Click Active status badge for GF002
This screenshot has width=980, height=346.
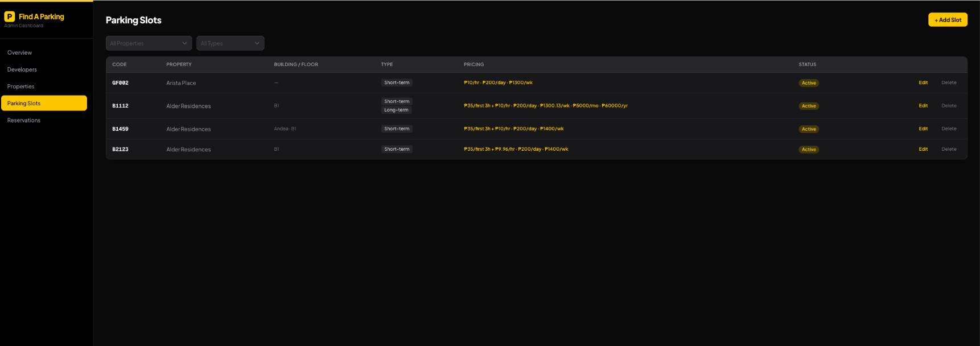[809, 83]
